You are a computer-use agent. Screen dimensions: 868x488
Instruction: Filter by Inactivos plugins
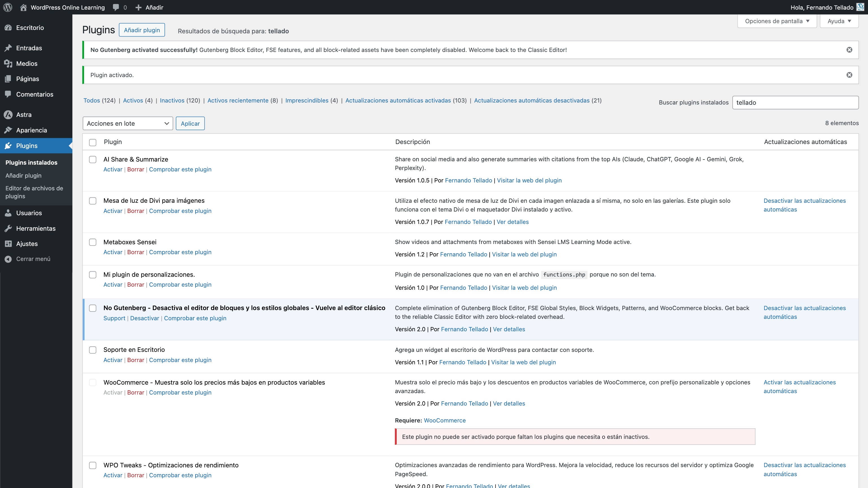172,100
